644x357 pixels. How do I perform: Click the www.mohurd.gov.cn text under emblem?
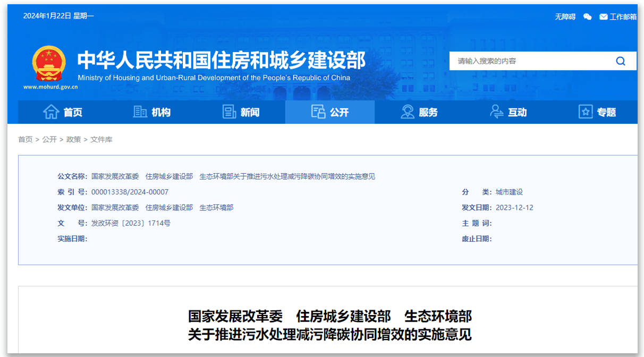[50, 87]
